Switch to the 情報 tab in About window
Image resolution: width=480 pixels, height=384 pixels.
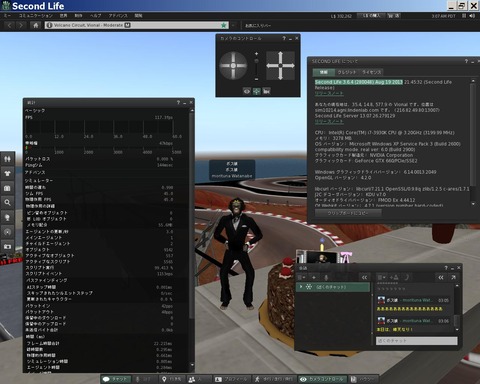(x=323, y=72)
